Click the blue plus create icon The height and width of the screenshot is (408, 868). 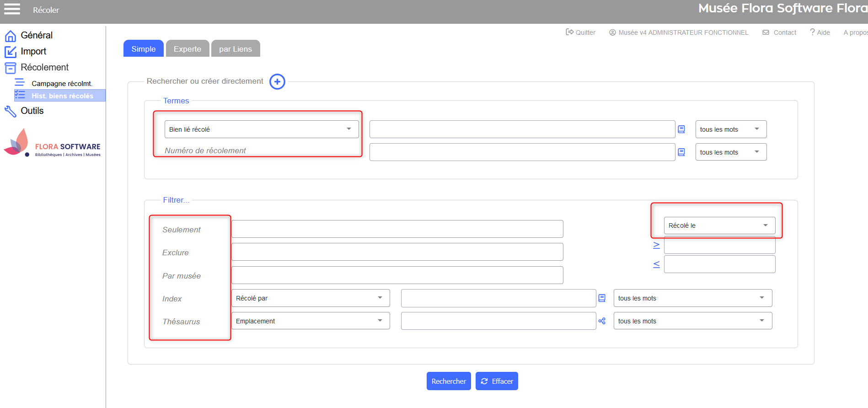point(277,82)
